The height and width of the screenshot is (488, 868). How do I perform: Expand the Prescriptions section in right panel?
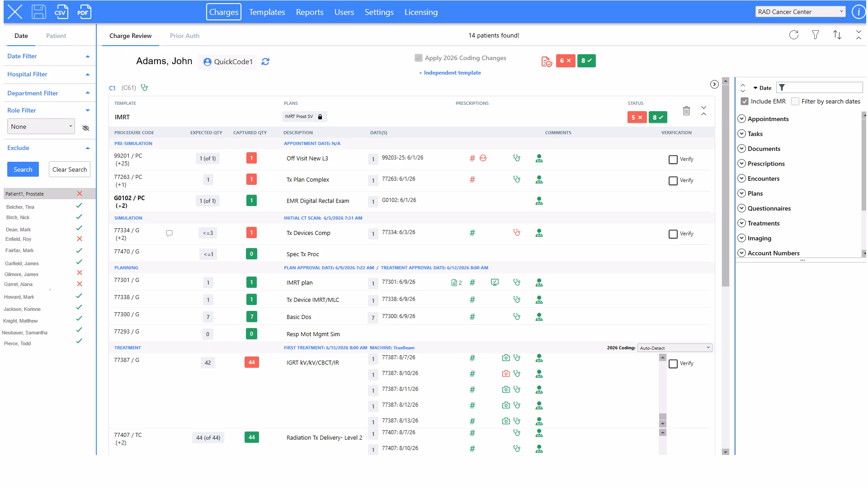(741, 164)
